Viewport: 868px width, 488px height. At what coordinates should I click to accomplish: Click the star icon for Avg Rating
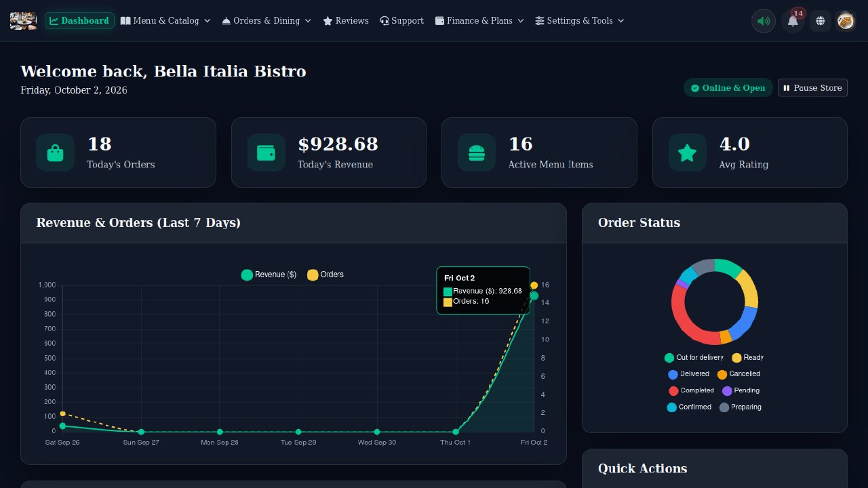(x=688, y=152)
